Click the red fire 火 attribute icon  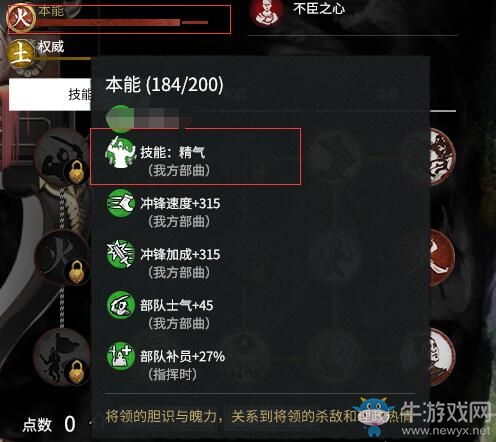(x=21, y=17)
